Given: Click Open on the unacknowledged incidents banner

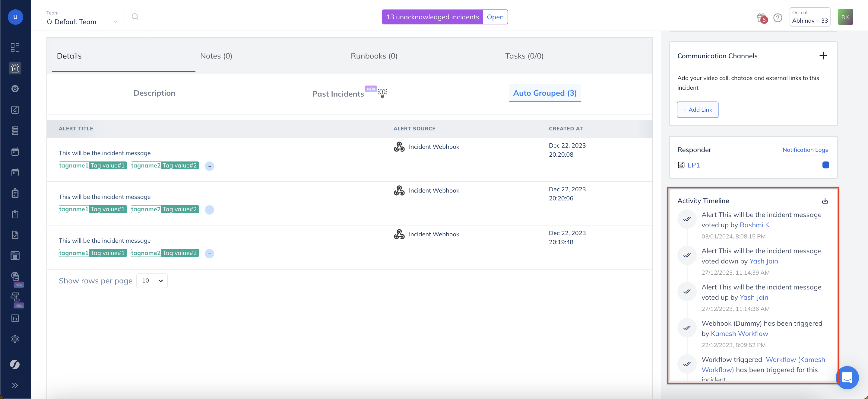Looking at the screenshot, I should 495,17.
